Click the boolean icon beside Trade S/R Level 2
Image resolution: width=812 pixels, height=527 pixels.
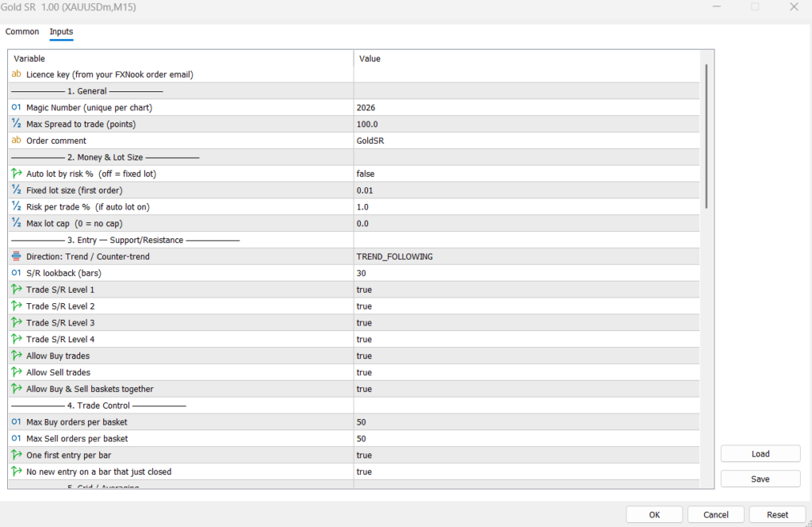coord(16,306)
